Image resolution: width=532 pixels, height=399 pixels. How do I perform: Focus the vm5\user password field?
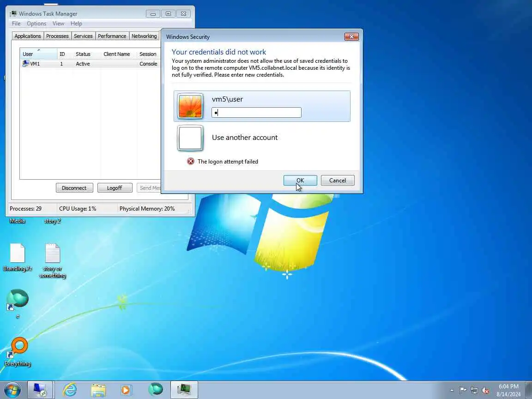[x=256, y=112]
